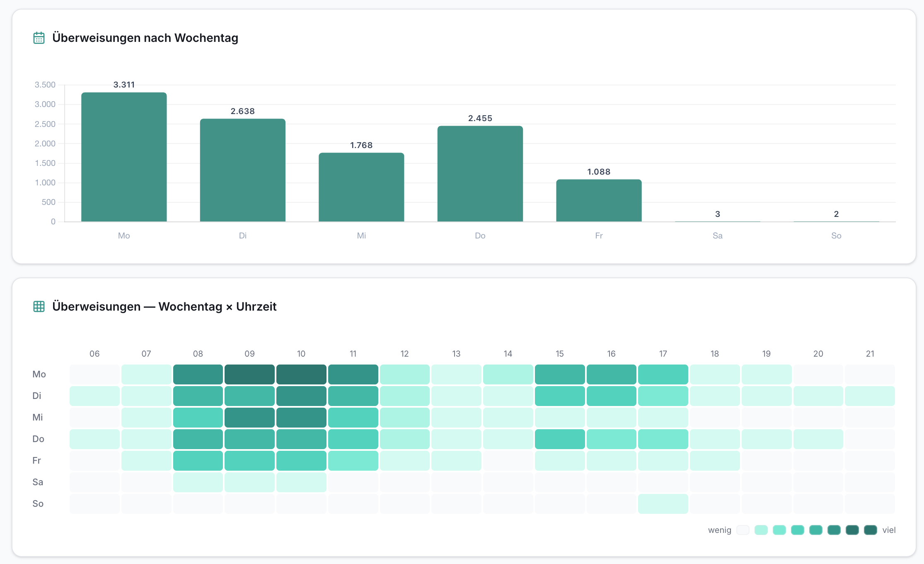This screenshot has width=924, height=564.
Task: Click the lightest legend swatch next to wenig
Action: tap(743, 530)
